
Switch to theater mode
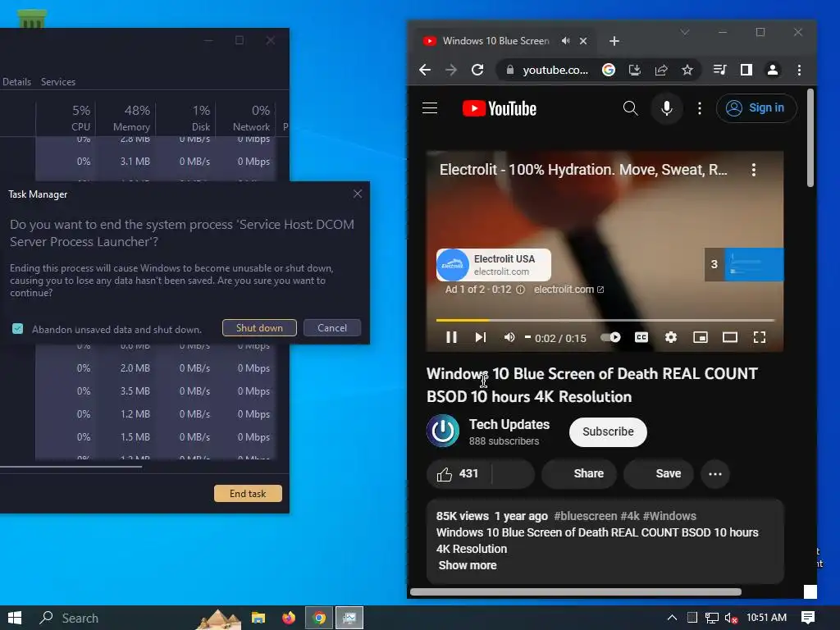tap(729, 337)
